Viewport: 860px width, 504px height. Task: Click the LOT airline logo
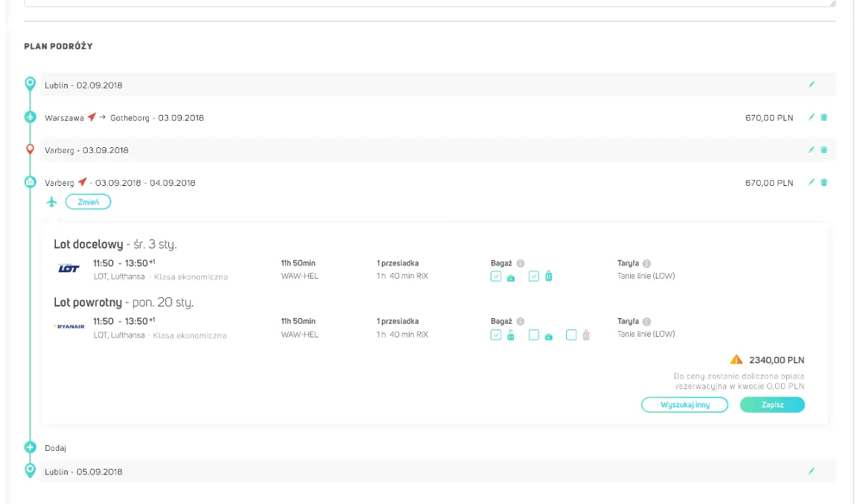click(69, 268)
